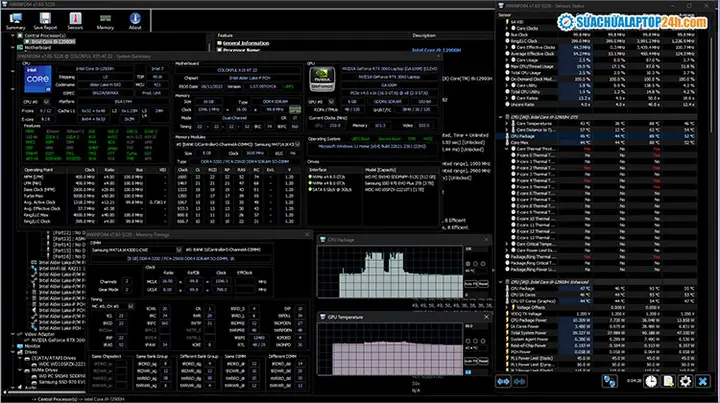Image resolution: width=720 pixels, height=403 pixels.
Task: Collapse the CPU Enhanced sensor group
Action: [x=501, y=282]
